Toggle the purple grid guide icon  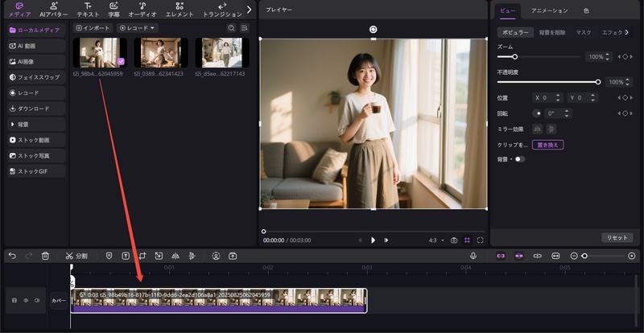(467, 240)
